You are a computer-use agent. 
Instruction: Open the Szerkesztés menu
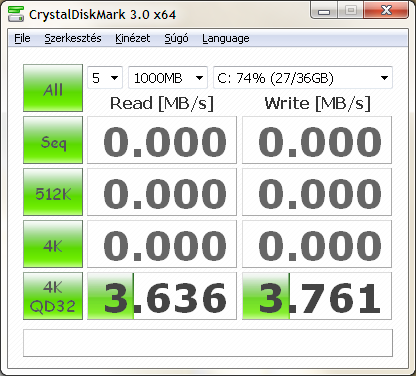coord(73,38)
